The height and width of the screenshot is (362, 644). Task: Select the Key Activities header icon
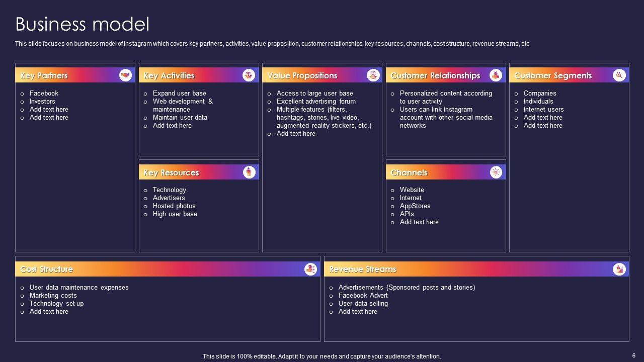click(249, 75)
